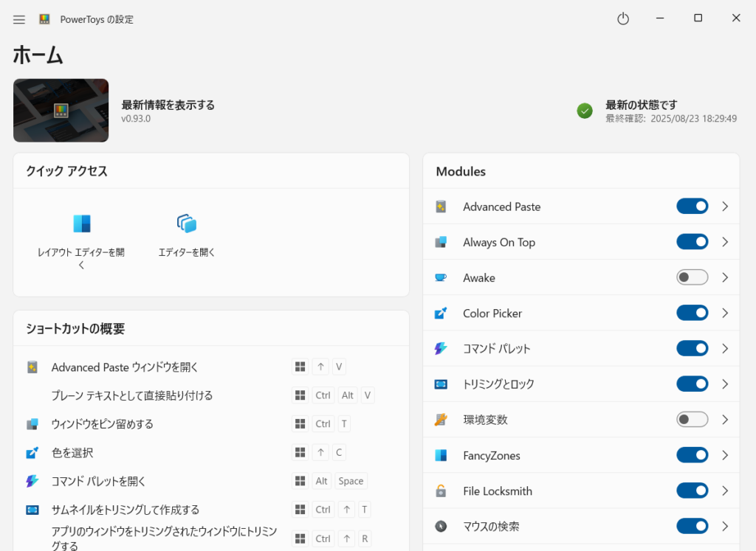Image resolution: width=756 pixels, height=551 pixels.
Task: Click the Windows key icon beside コマンド パレットを開く
Action: tap(300, 481)
